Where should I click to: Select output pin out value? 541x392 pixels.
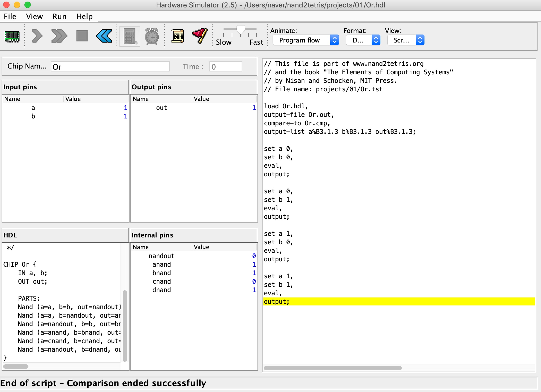click(254, 108)
